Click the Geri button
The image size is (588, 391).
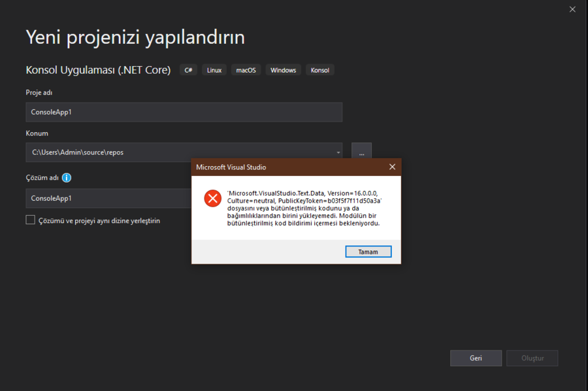click(x=476, y=358)
